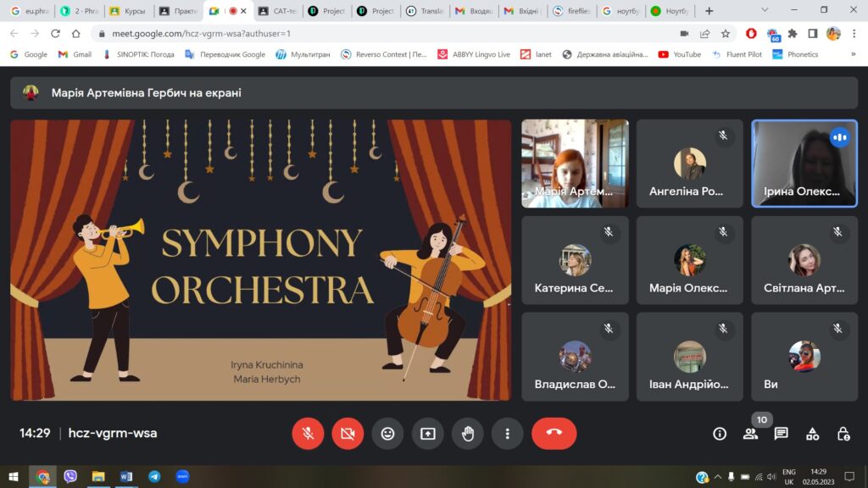
Task: Switch to the Курсы browser tab
Action: (130, 11)
